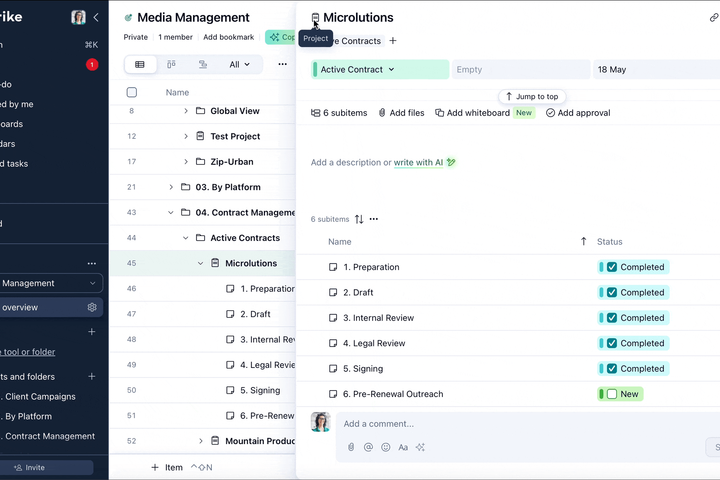Open the notification badge showing 1
720x480 pixels.
pyautogui.click(x=92, y=65)
